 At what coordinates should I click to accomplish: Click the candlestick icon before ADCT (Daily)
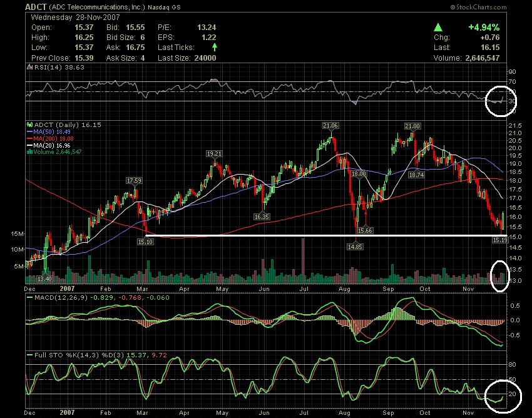tap(30, 125)
